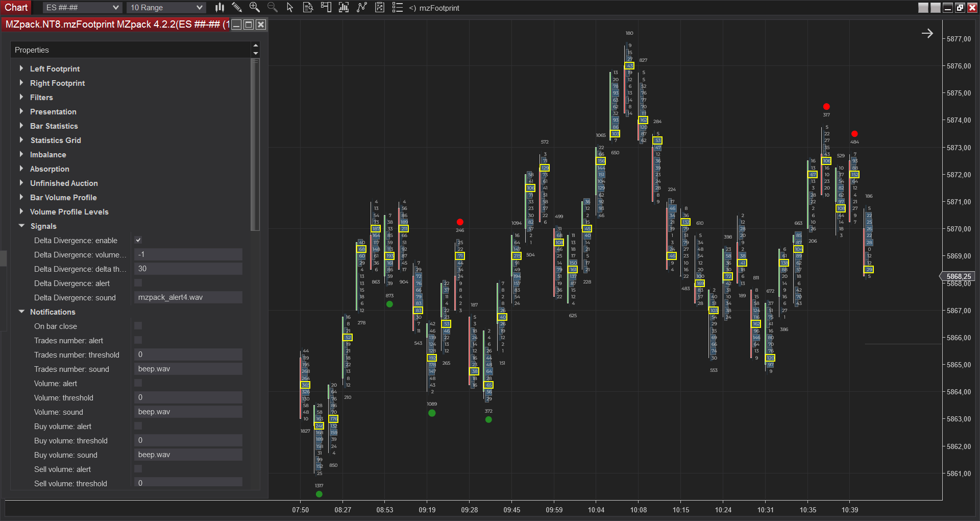Expand the Absorption section
Screen dimensions: 980x521
(21, 169)
